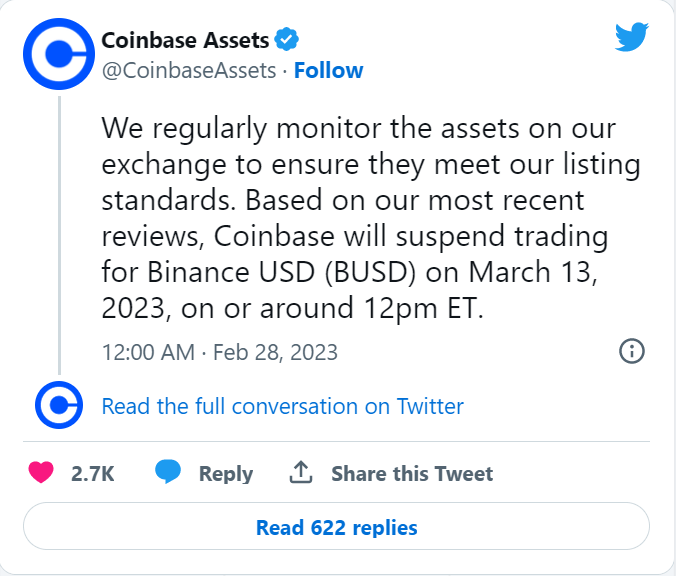Click the heart icon to like the tweet
This screenshot has height=576, width=676.
tap(41, 473)
